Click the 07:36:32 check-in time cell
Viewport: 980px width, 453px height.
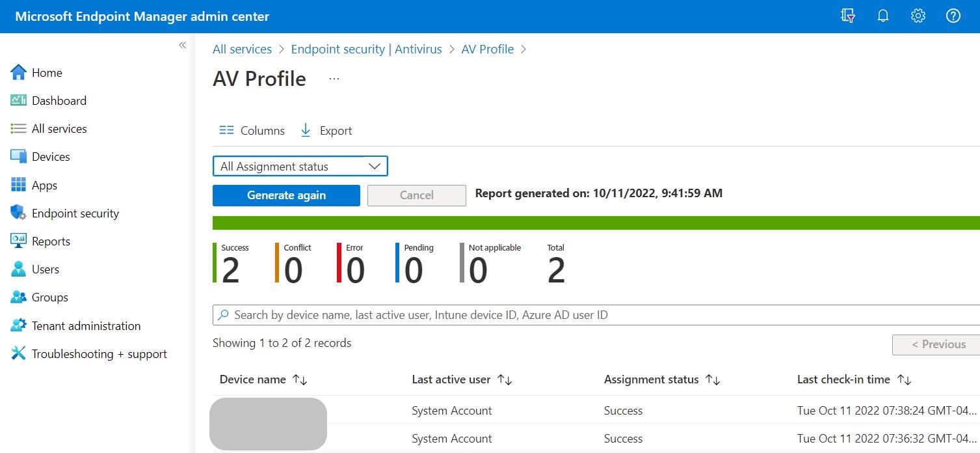point(887,439)
